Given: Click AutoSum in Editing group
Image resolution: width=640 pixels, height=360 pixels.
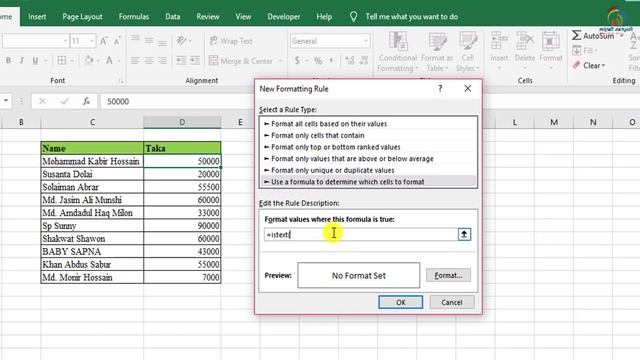Looking at the screenshot, I should (593, 36).
